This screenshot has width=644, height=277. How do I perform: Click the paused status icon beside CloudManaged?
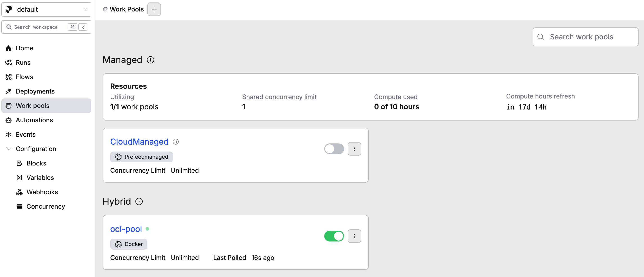pyautogui.click(x=176, y=142)
